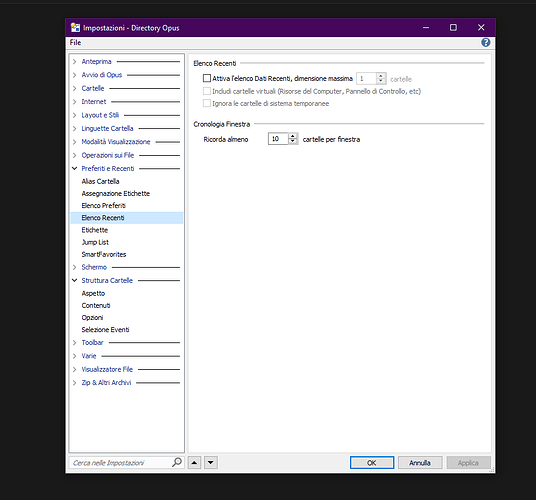This screenshot has height=500, width=536.
Task: Collapse the Preferiti e Recenti category
Action: pos(75,168)
